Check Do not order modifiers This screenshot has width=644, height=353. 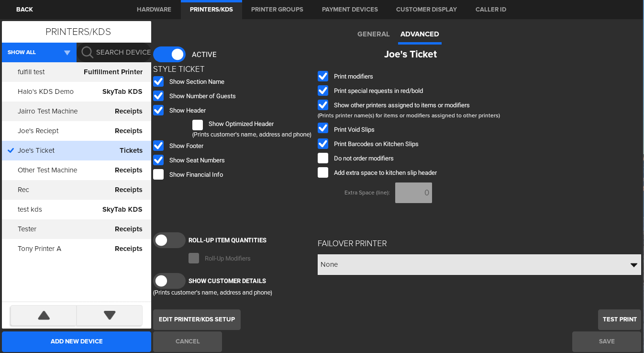coord(323,159)
